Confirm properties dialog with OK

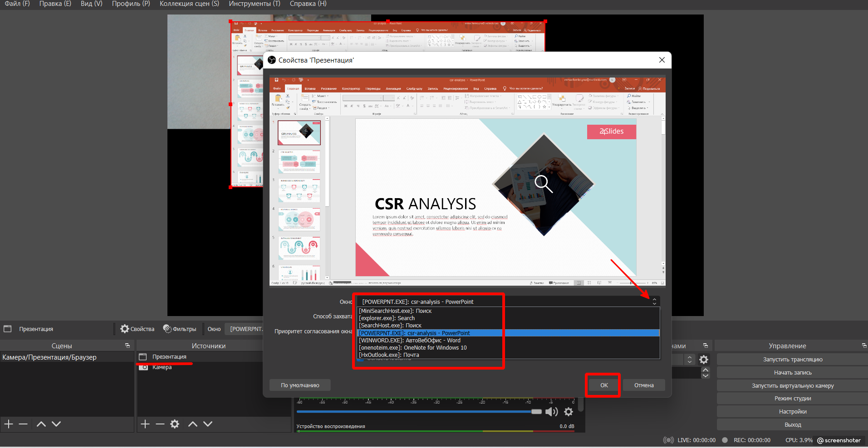[x=604, y=385]
